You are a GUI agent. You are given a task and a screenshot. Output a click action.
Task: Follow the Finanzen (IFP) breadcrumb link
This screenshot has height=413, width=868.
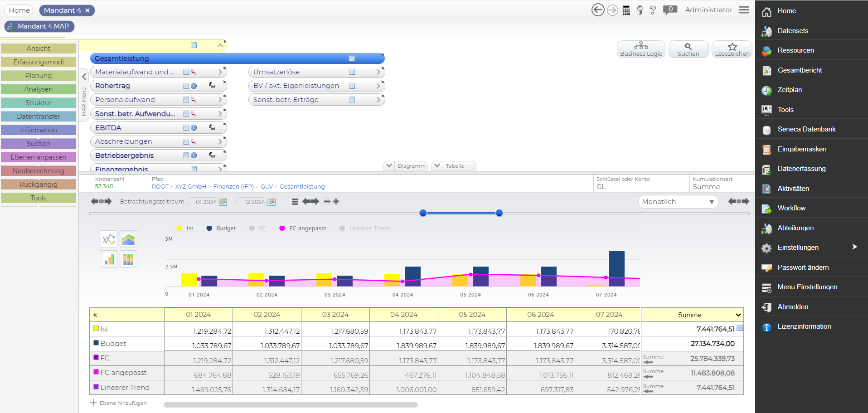[x=233, y=187]
